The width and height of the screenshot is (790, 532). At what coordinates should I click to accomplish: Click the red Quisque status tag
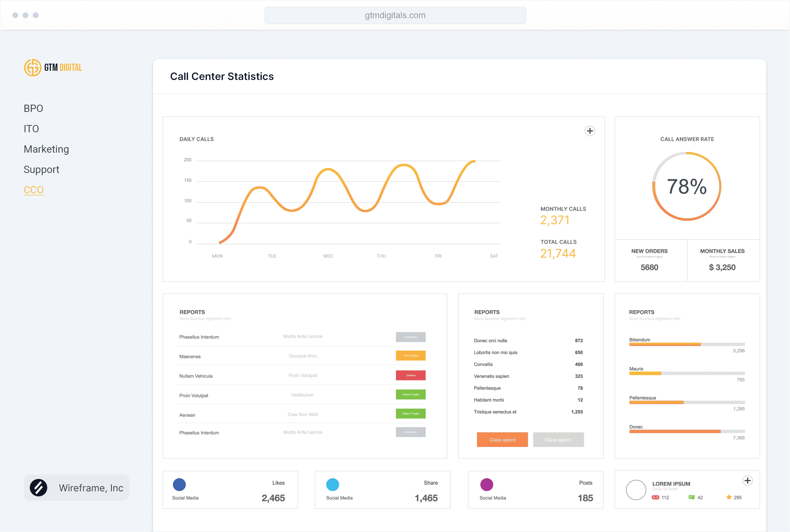coord(411,375)
